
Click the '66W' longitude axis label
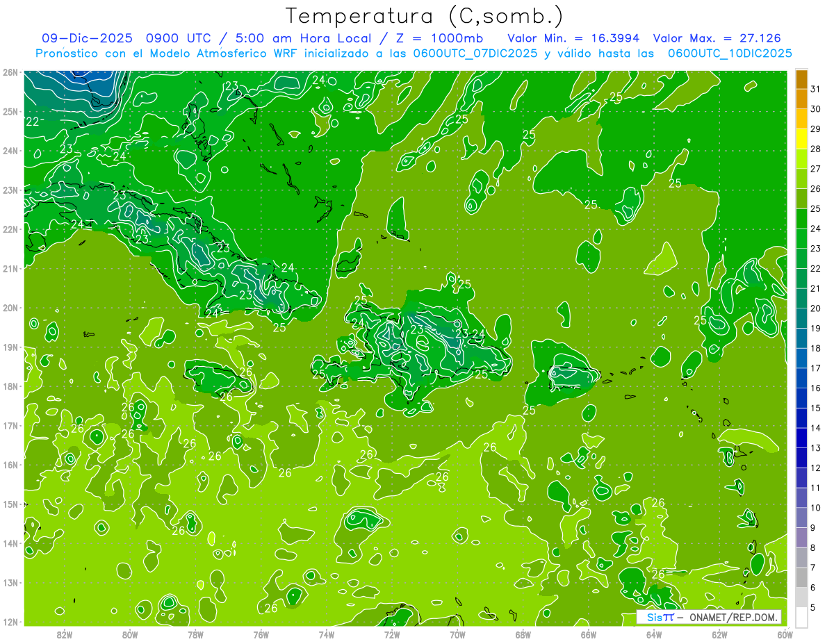pos(589,634)
